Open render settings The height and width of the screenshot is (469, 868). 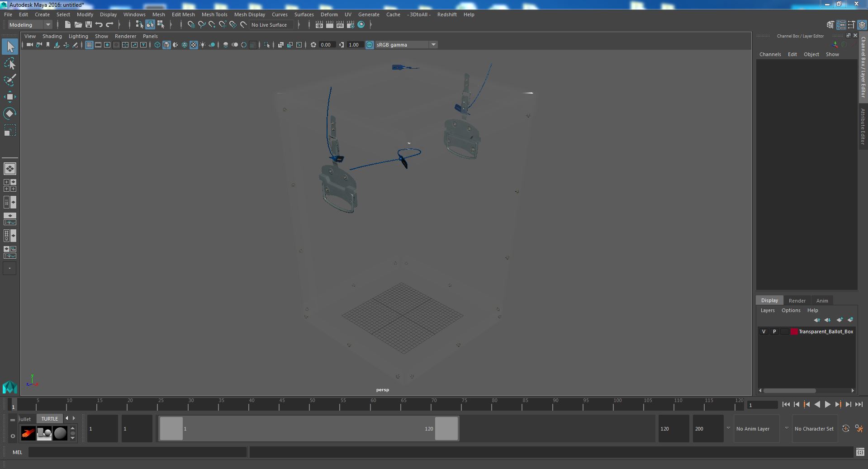[351, 25]
